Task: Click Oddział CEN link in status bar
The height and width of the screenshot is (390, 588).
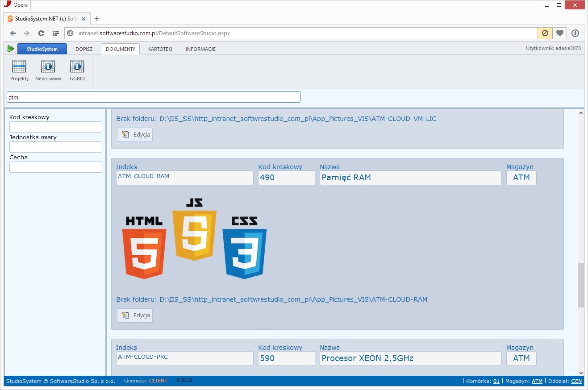Action: [576, 381]
